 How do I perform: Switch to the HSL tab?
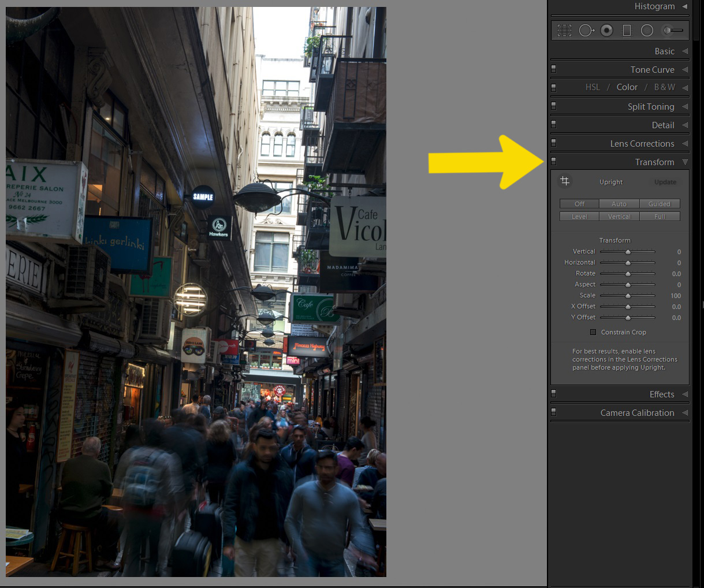[592, 87]
